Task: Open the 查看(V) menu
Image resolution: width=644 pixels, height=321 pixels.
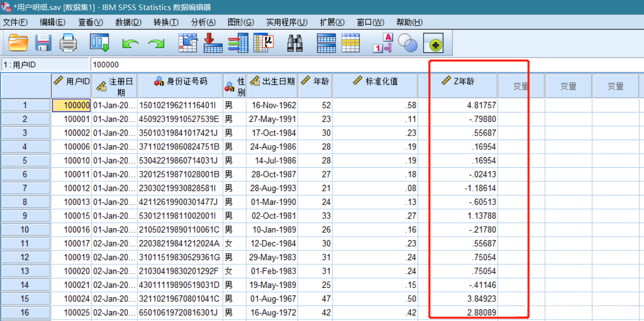Action: tap(91, 22)
